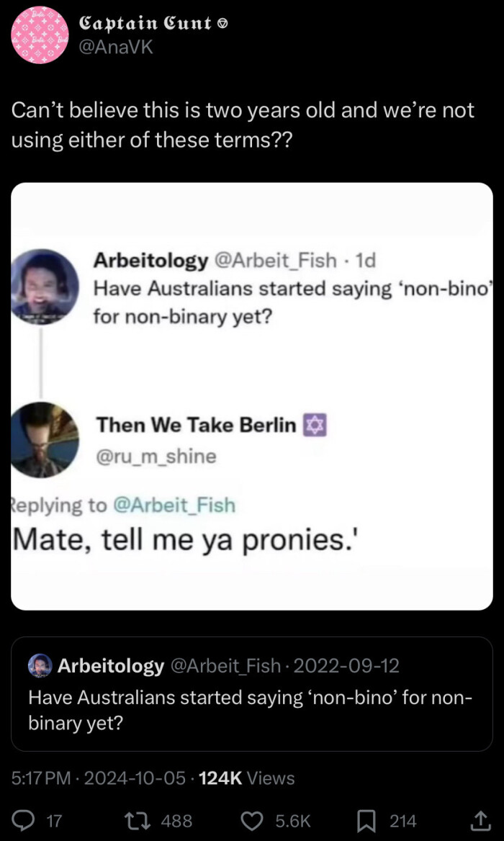
Task: Bookmark this tweet
Action: click(x=365, y=820)
